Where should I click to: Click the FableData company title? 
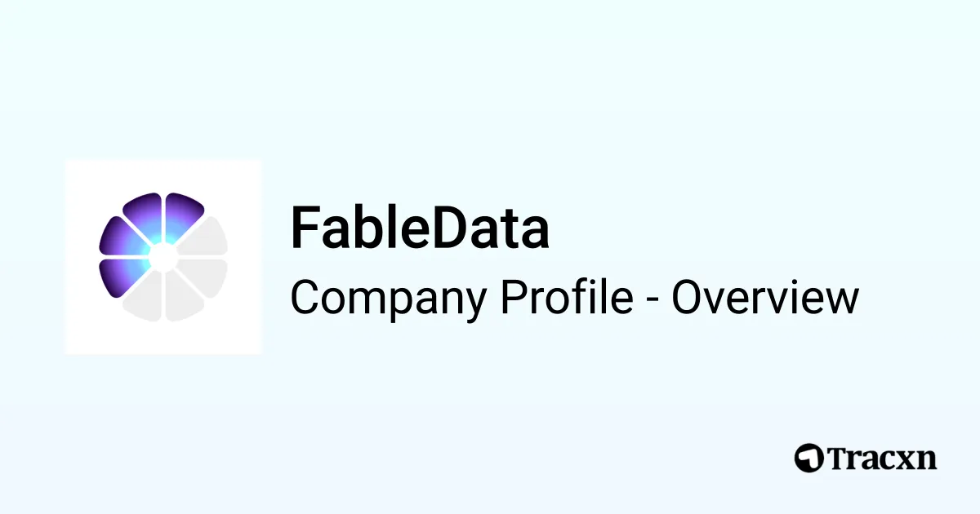pos(420,228)
